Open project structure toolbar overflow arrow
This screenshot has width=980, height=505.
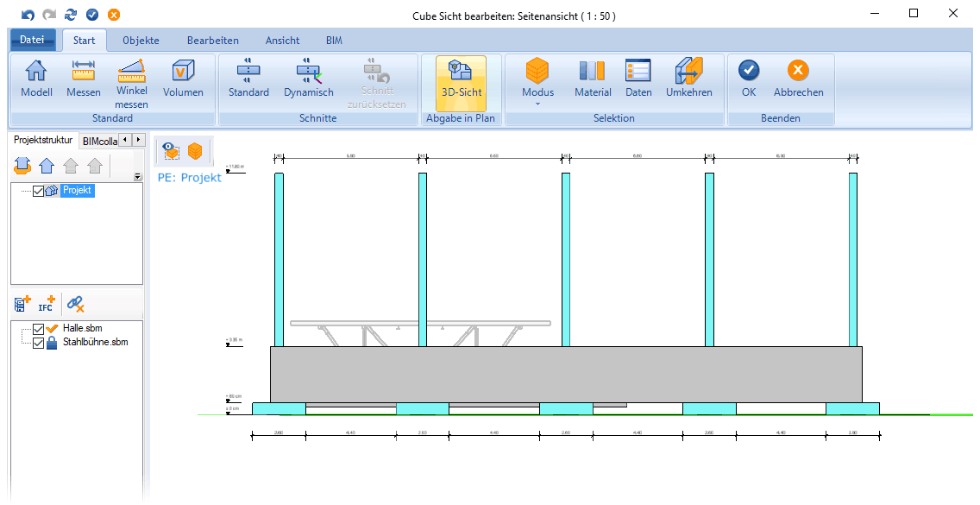138,177
